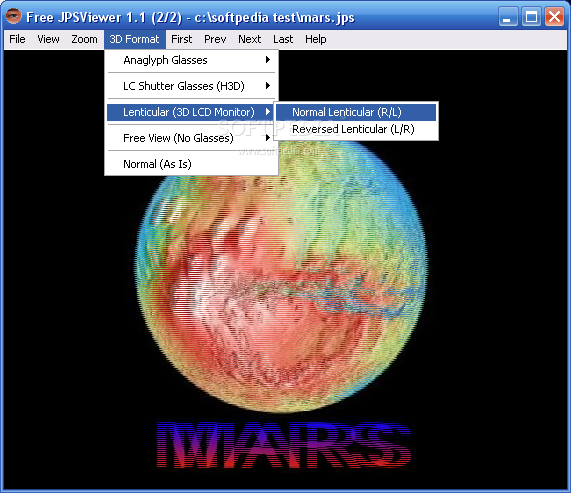Close the JPSViewer window
Image resolution: width=571 pixels, height=493 pixels.
554,17
